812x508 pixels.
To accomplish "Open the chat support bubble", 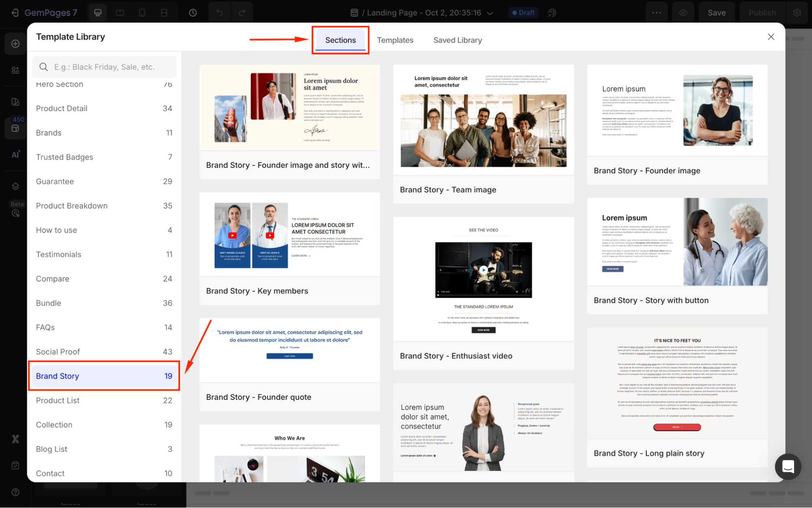I will click(x=788, y=467).
